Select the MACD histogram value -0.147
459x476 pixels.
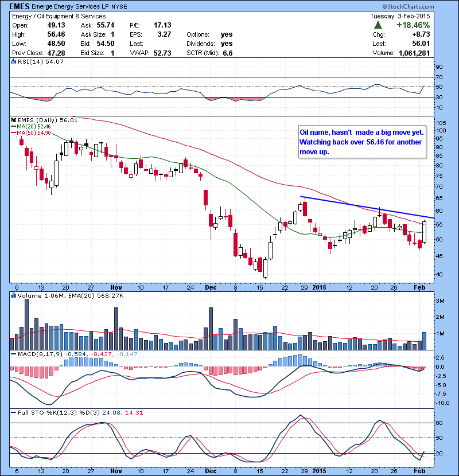tap(127, 354)
